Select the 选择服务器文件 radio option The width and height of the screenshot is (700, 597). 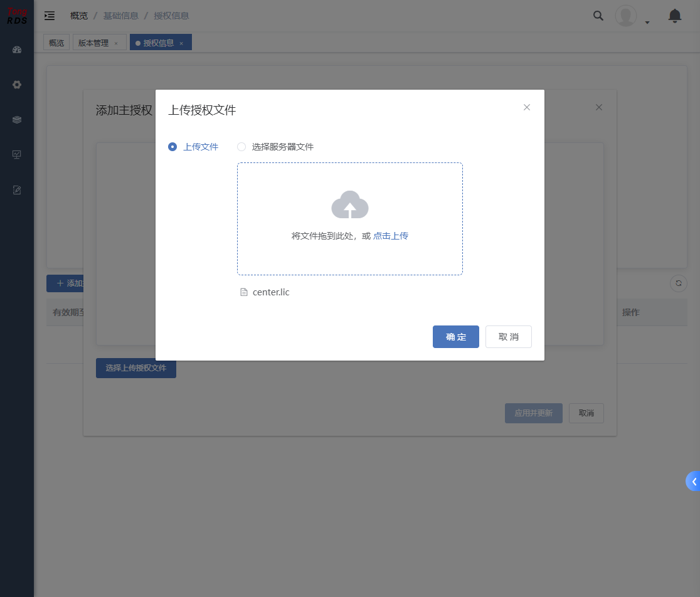[275, 147]
